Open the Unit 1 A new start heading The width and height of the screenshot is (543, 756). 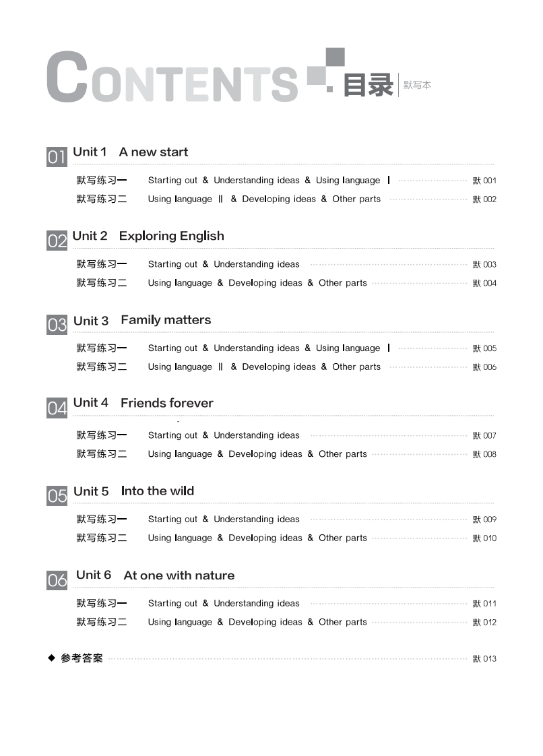[130, 152]
